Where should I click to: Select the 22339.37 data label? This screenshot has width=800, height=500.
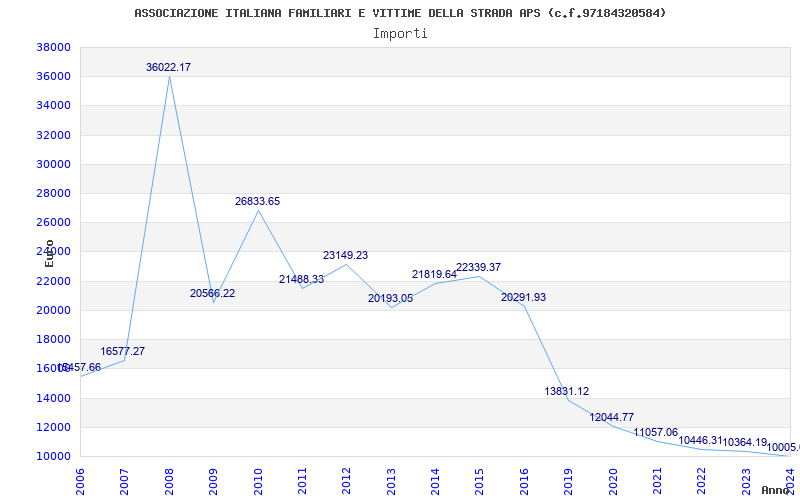pyautogui.click(x=479, y=267)
